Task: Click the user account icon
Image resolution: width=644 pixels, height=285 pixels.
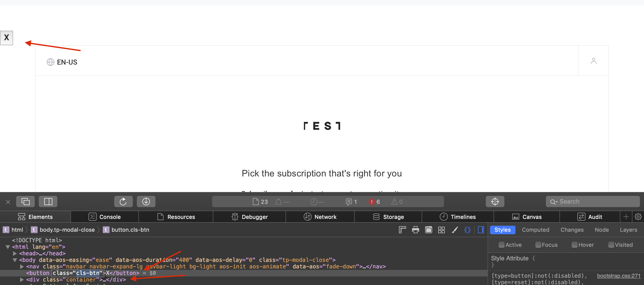Action: click(593, 61)
